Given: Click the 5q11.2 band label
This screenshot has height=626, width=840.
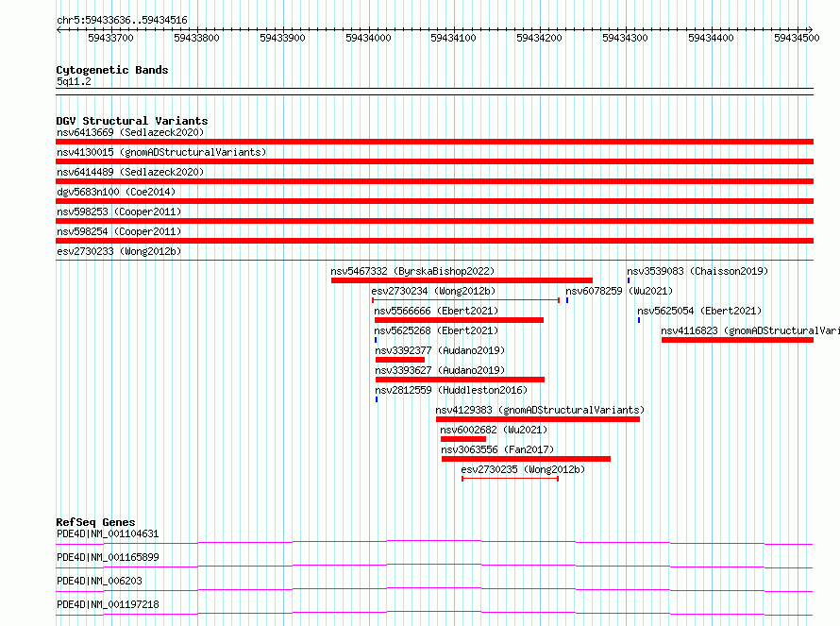Looking at the screenshot, I should (x=74, y=81).
